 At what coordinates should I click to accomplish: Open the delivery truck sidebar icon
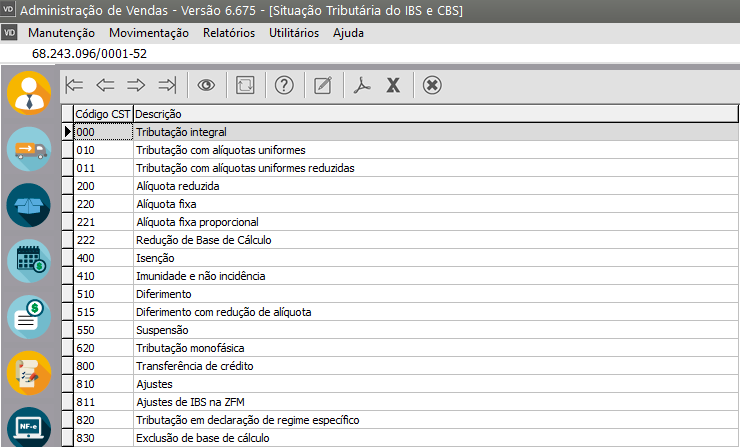click(29, 150)
